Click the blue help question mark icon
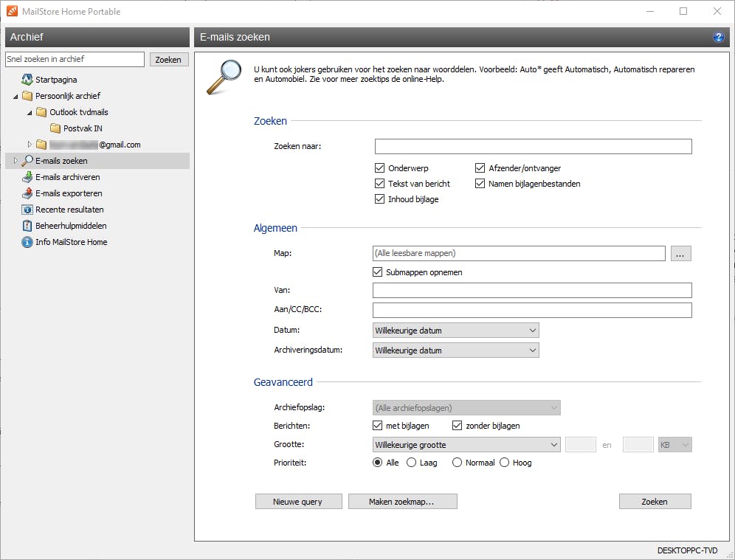Viewport: 735px width, 560px height. click(718, 38)
